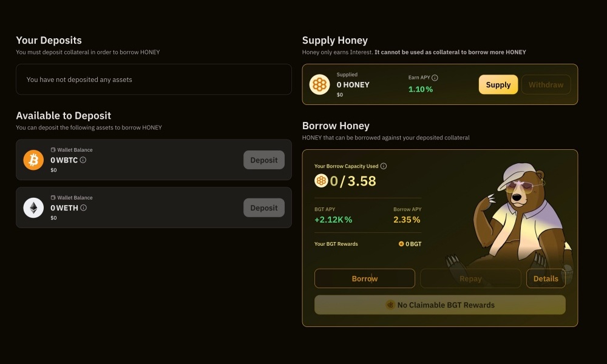
Task: Click the Withdraw button
Action: 546,84
